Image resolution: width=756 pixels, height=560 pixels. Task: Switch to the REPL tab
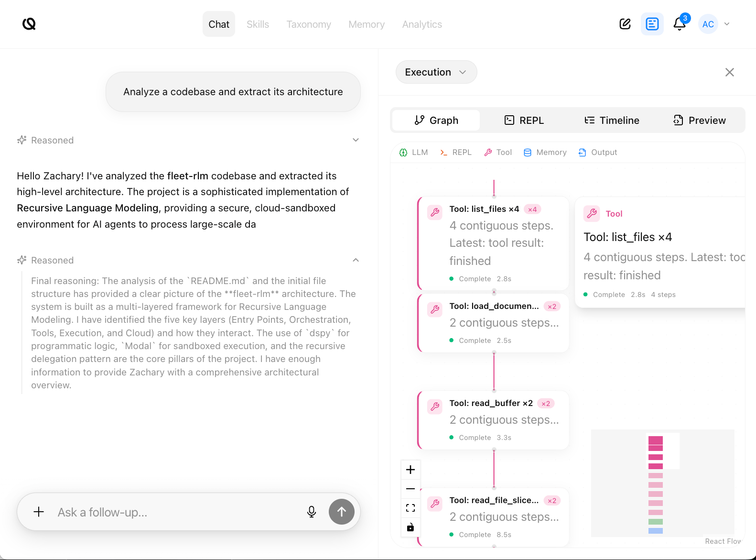click(524, 121)
